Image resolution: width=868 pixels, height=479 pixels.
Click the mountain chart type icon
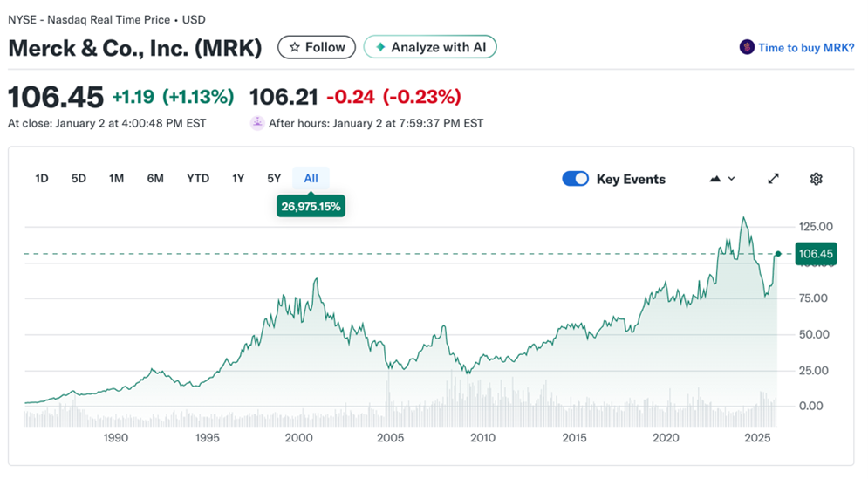pyautogui.click(x=715, y=179)
